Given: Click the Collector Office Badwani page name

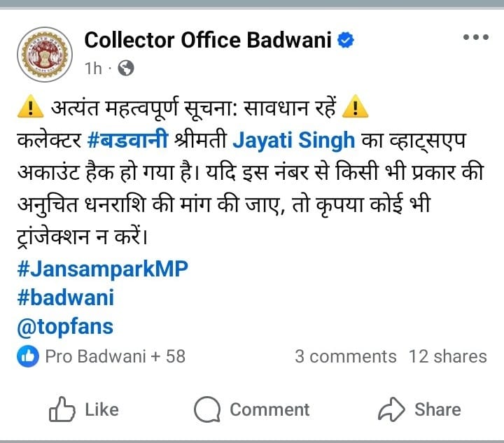Looking at the screenshot, I should point(208,40).
